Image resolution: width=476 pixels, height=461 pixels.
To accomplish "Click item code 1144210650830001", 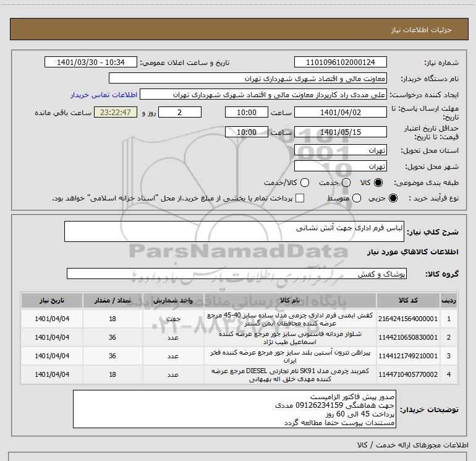I will (408, 337).
